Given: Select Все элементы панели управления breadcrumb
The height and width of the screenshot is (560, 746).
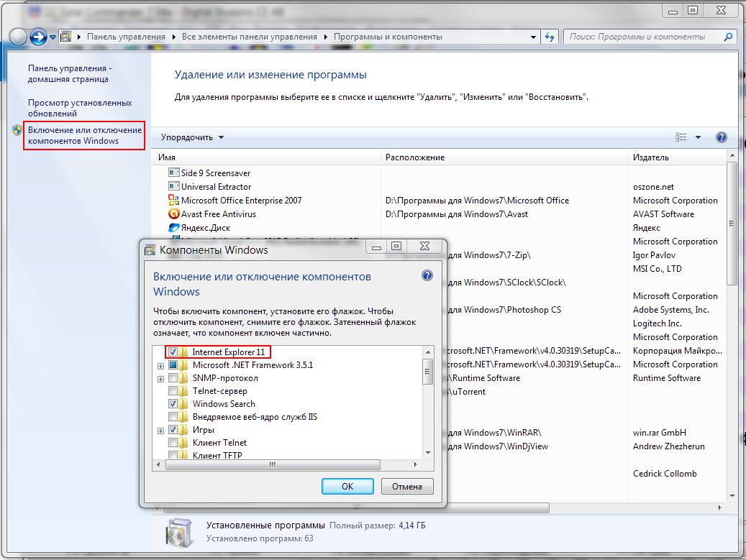Looking at the screenshot, I should (x=250, y=37).
